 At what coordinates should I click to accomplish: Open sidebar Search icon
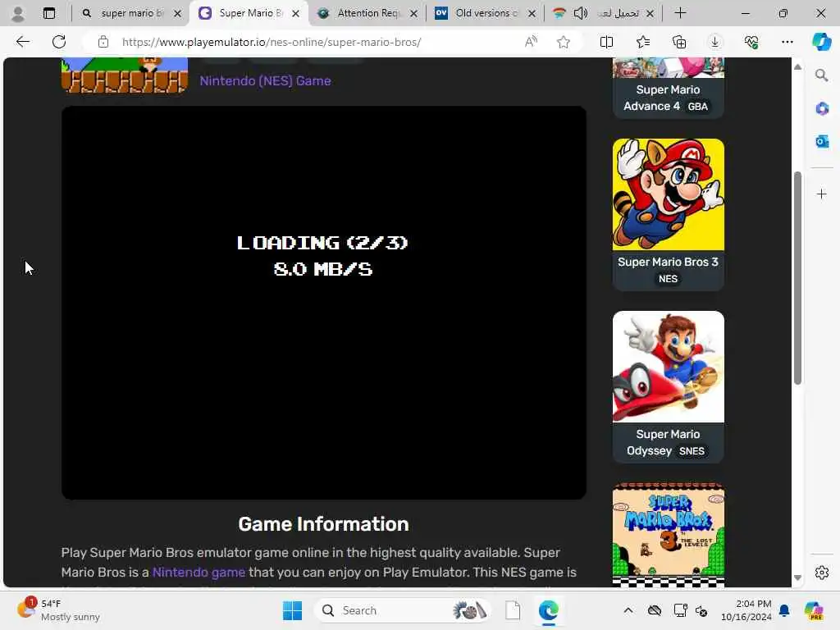coord(822,75)
